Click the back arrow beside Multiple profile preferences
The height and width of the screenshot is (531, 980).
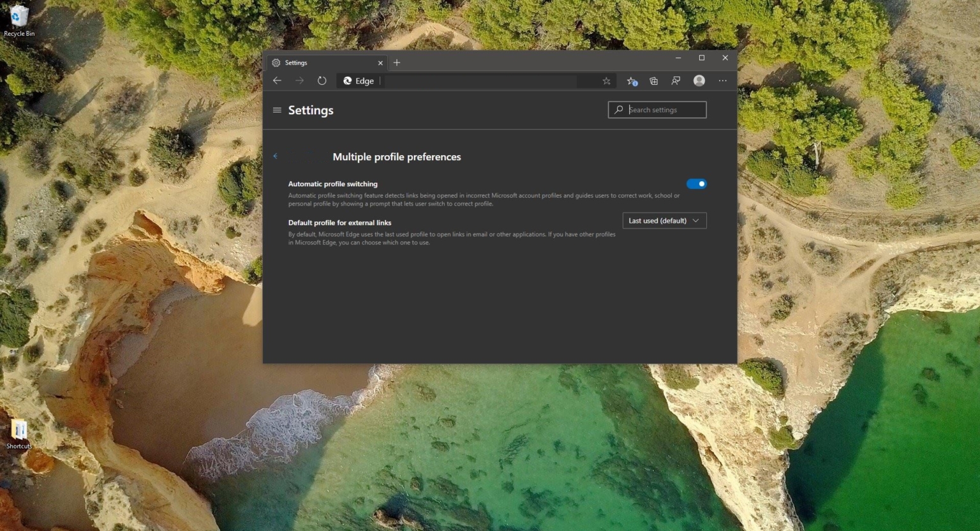(276, 156)
